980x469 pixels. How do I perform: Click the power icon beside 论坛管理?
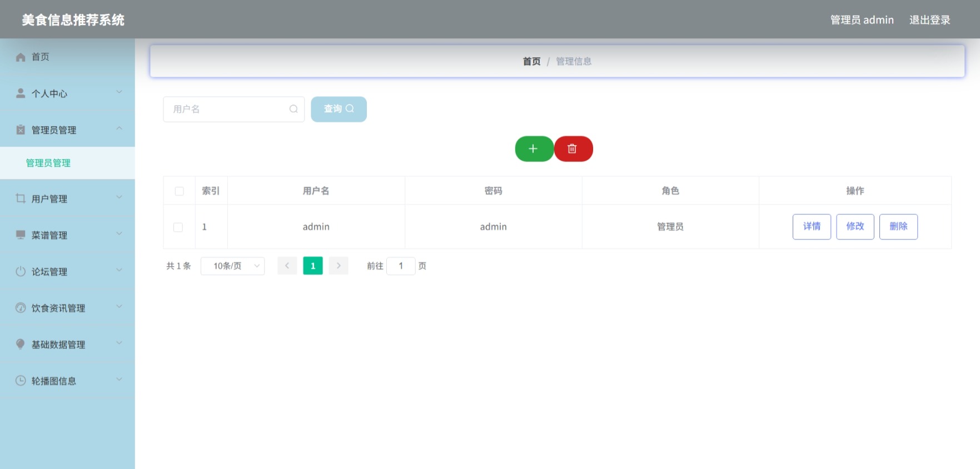21,271
